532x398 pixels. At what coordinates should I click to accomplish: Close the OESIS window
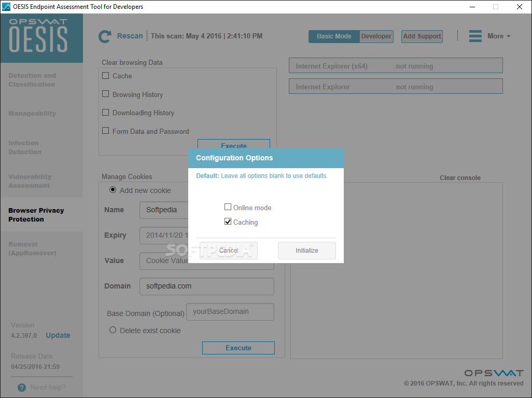(x=519, y=7)
